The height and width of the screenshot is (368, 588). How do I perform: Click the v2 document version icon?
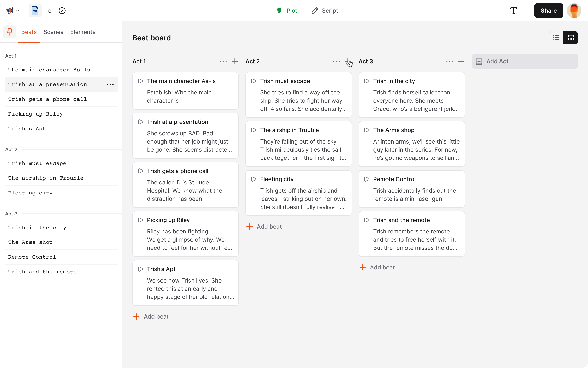35,10
